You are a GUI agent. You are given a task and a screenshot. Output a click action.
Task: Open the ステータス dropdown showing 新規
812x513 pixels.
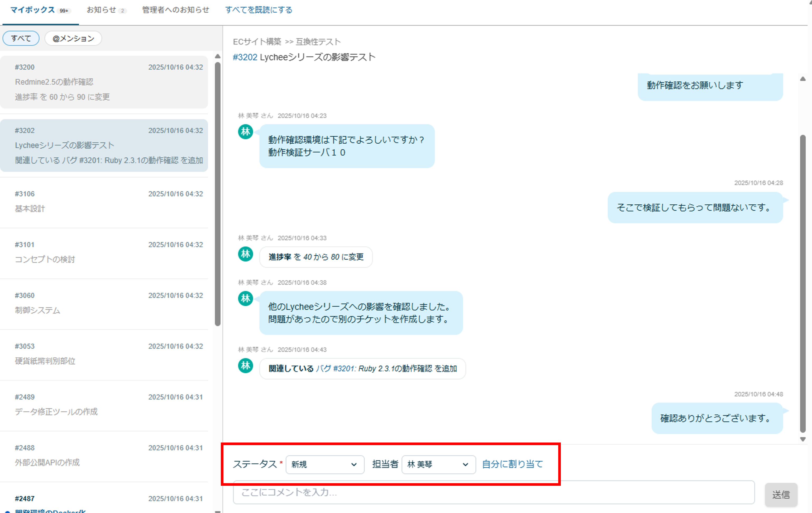pyautogui.click(x=324, y=464)
